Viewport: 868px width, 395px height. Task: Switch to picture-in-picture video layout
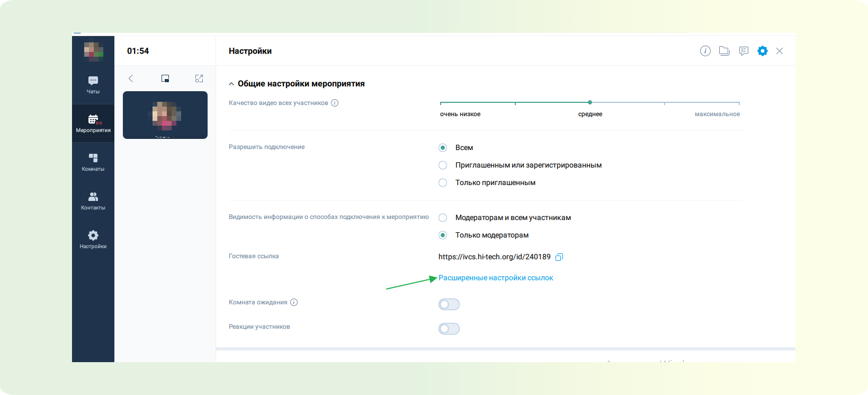click(165, 78)
